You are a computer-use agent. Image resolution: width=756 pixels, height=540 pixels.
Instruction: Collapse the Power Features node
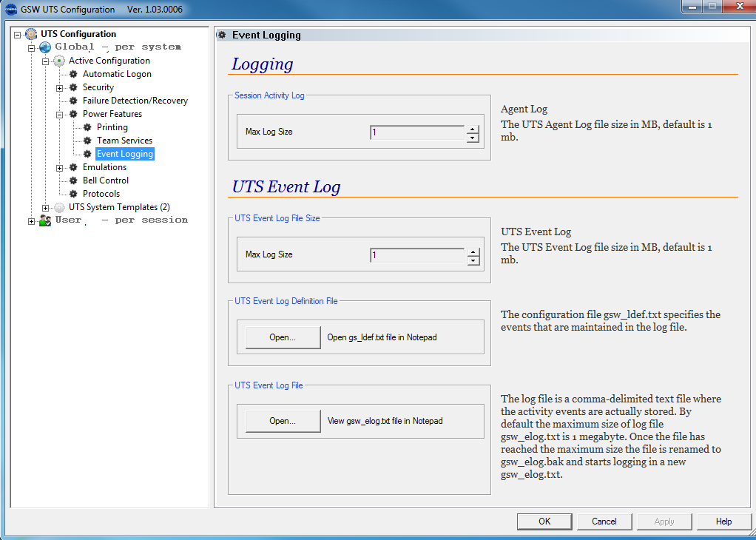click(60, 115)
